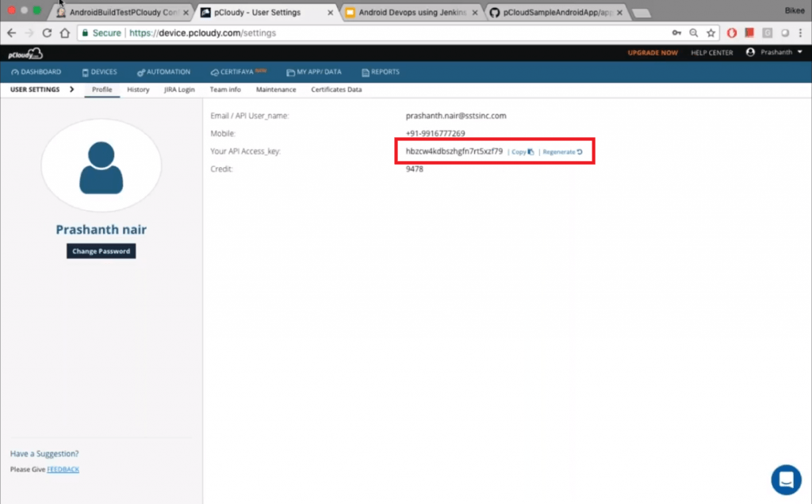Click the Change Password button
812x504 pixels.
pos(101,250)
